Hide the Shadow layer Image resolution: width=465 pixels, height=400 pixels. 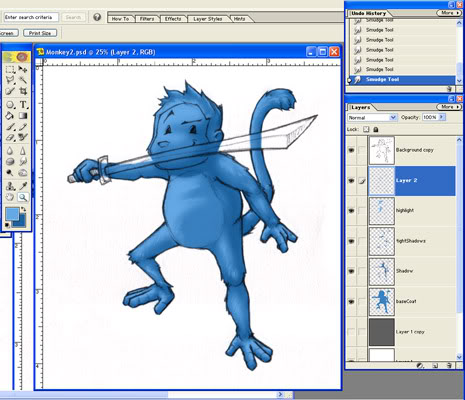(351, 271)
